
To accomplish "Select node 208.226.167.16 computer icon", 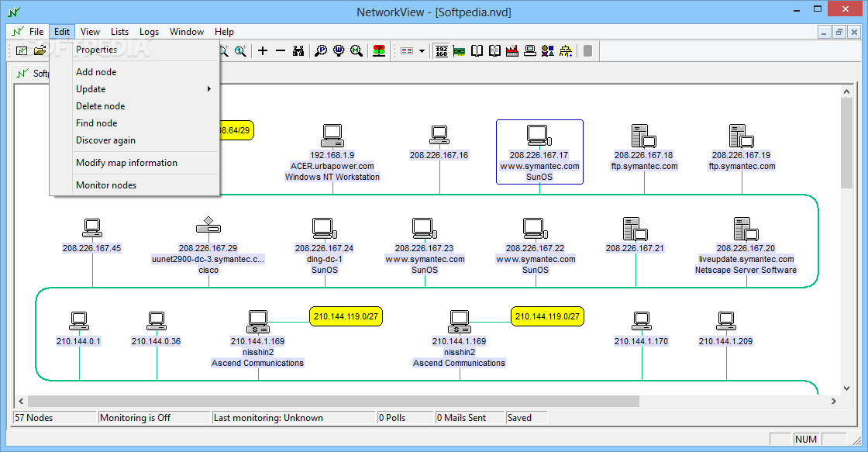I will click(439, 136).
